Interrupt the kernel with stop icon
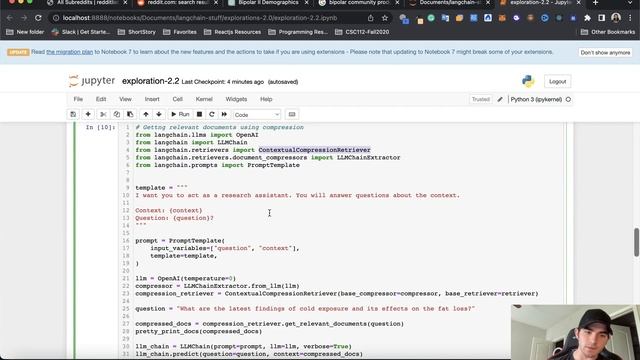The height and width of the screenshot is (360, 640). click(x=199, y=115)
